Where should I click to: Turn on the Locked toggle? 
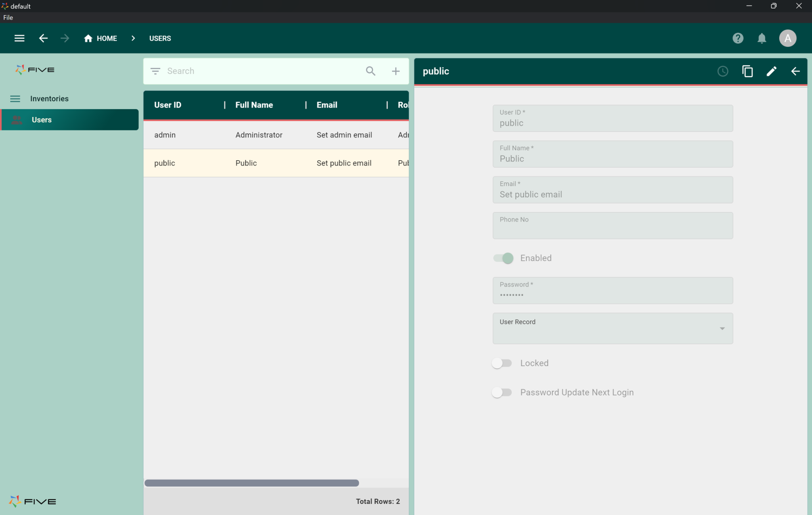tap(502, 363)
